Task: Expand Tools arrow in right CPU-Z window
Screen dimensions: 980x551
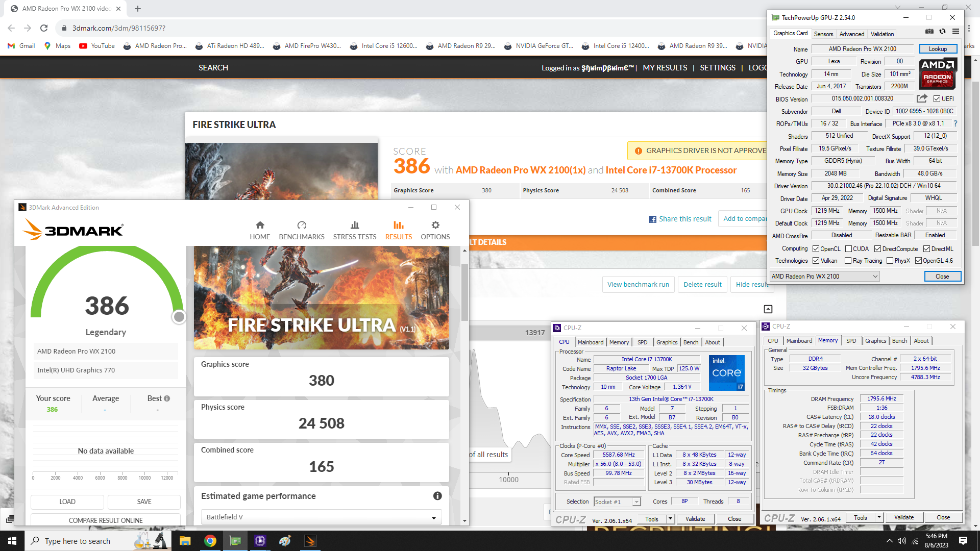Action: (879, 517)
